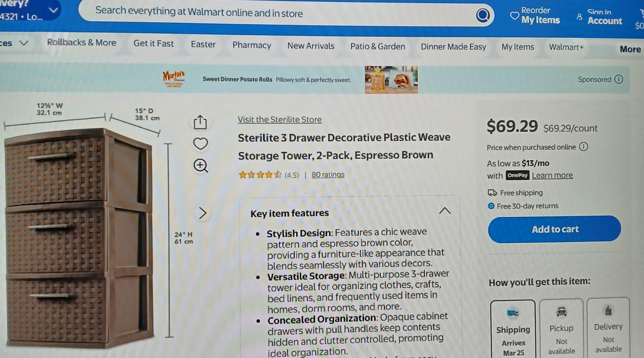Click the Sponsored info icon
644x358 pixels.
click(619, 79)
